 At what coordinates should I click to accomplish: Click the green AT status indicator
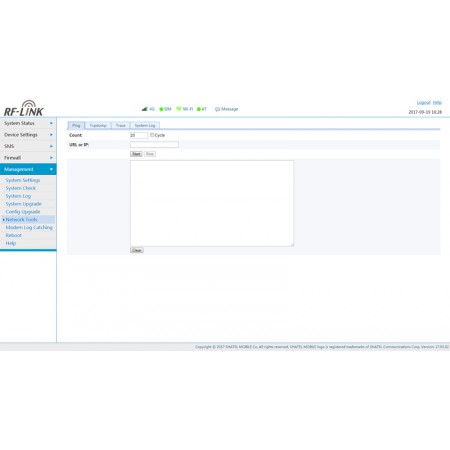(199, 109)
